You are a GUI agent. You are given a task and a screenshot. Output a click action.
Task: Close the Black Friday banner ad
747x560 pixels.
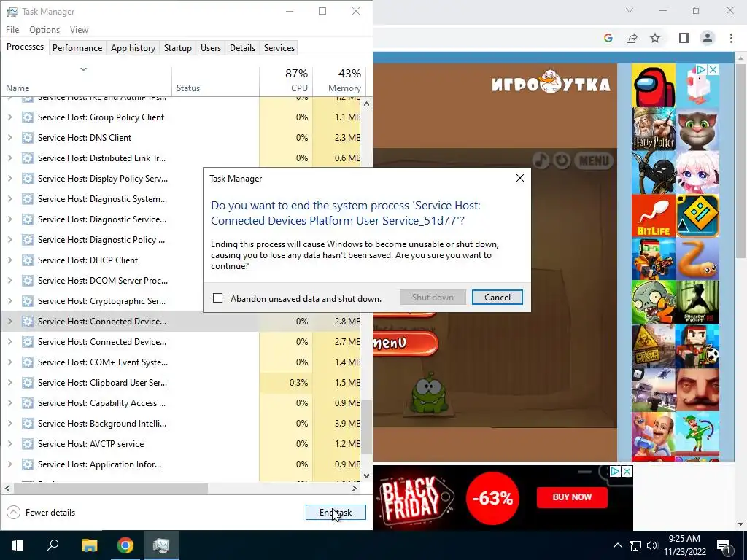[x=627, y=472]
